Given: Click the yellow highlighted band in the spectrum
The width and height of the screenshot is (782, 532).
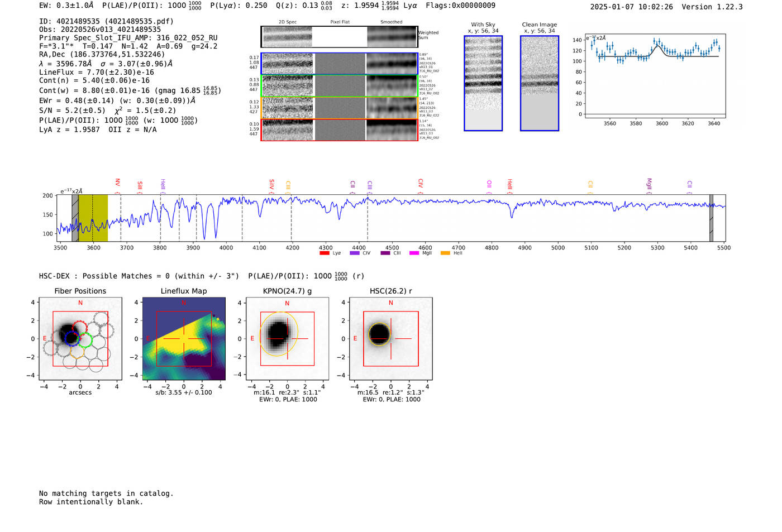Looking at the screenshot, I should coord(93,218).
